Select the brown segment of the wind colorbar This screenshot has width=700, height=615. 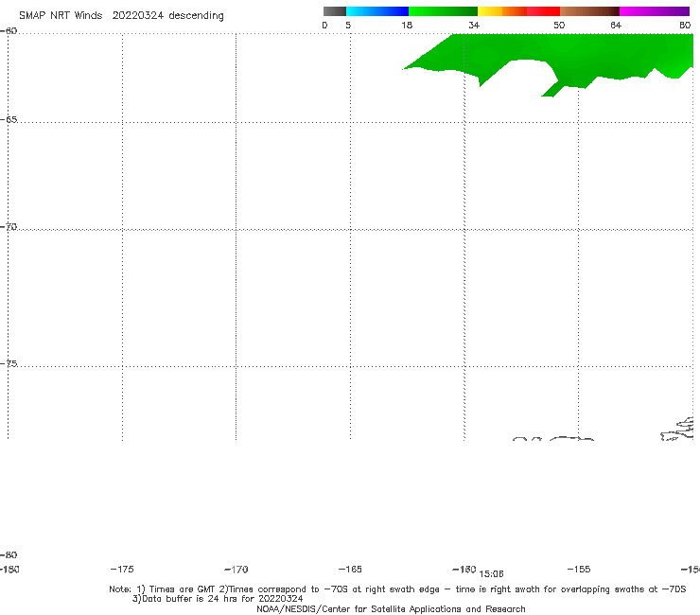(x=589, y=11)
